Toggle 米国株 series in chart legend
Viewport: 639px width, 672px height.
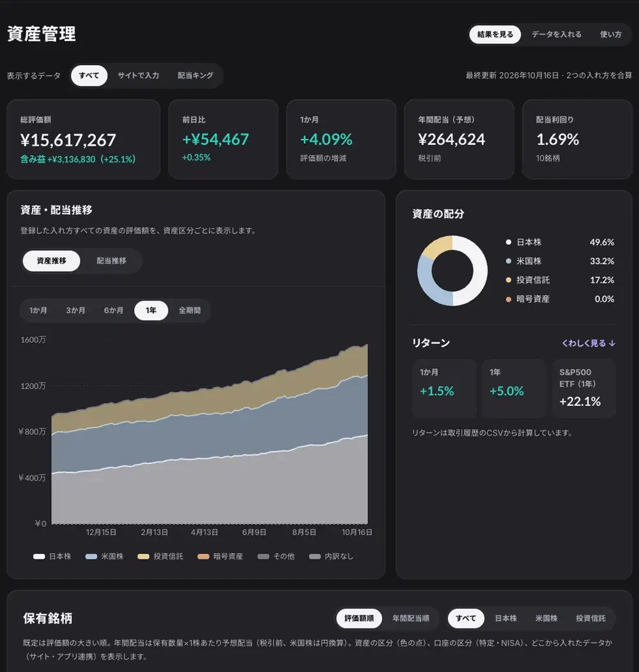coord(105,556)
